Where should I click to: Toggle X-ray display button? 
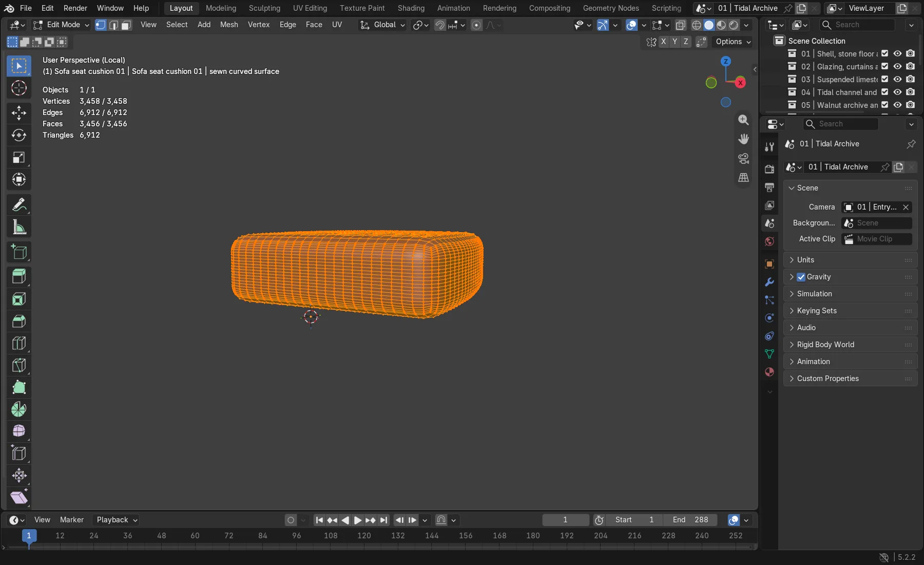click(681, 25)
